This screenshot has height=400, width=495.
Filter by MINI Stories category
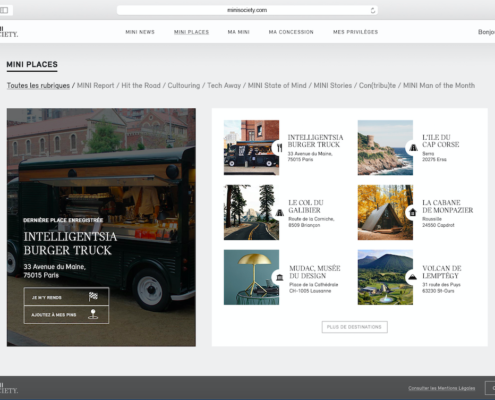[333, 86]
